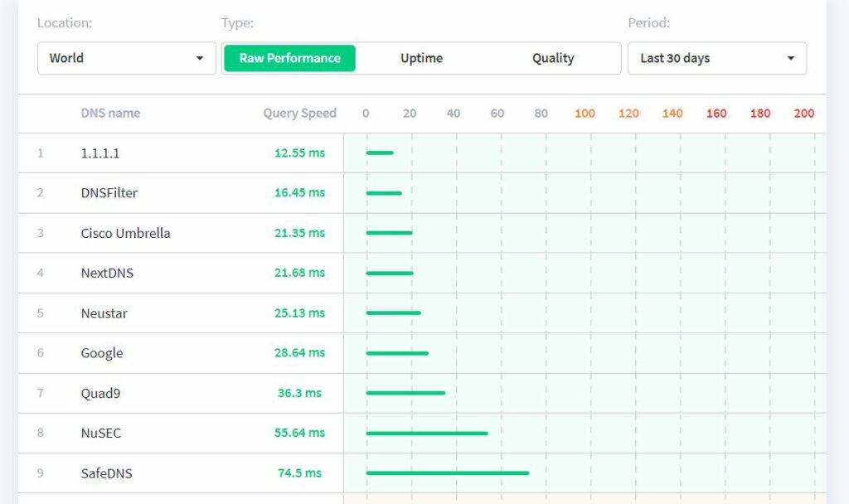Click the SafeDNS performance bar

[x=447, y=472]
